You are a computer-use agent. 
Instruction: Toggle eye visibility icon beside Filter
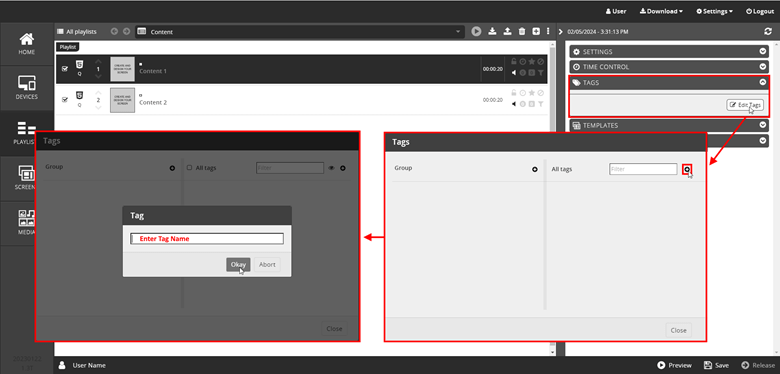tap(332, 168)
